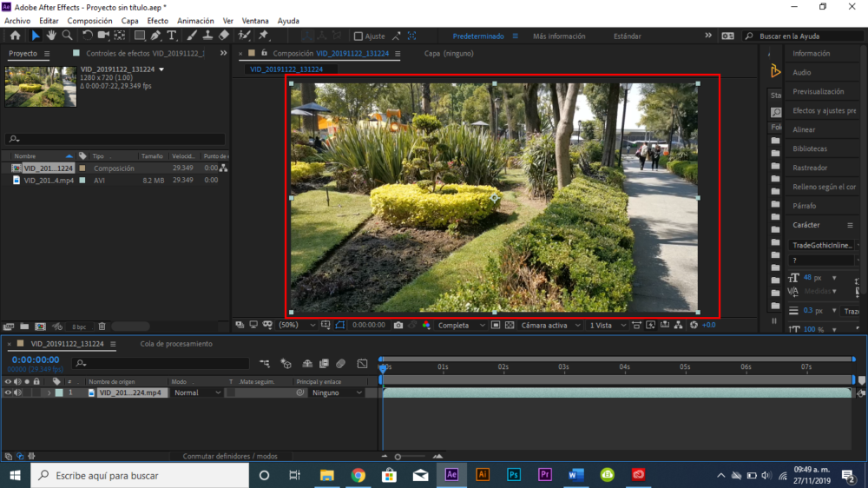Open the Normal blending mode dropdown
The width and height of the screenshot is (868, 488).
(197, 392)
